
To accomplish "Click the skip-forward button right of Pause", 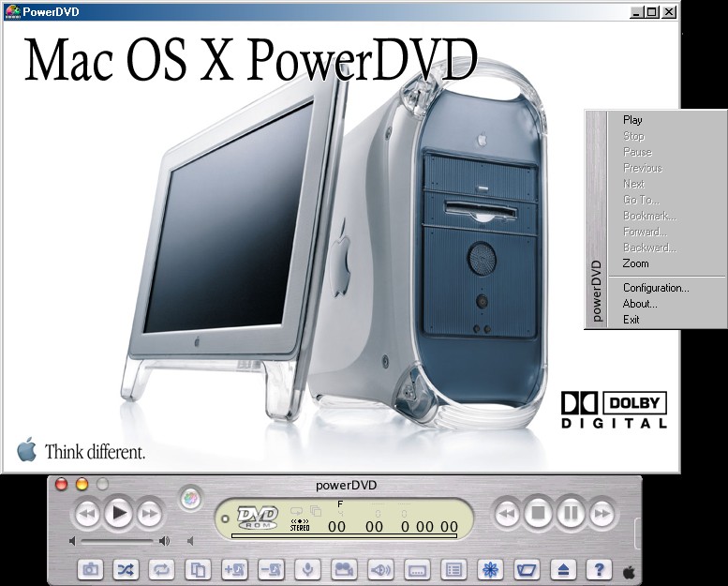I will coord(602,514).
